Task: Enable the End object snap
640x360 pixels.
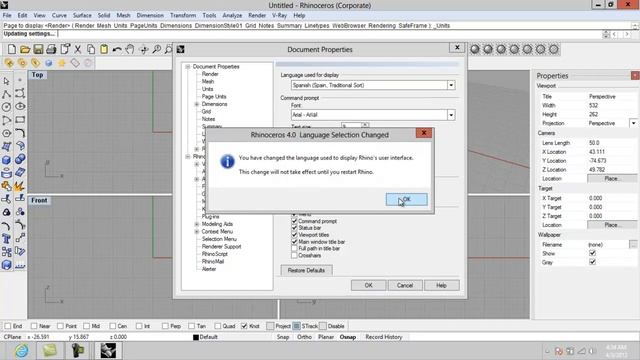Action: pos(8,326)
